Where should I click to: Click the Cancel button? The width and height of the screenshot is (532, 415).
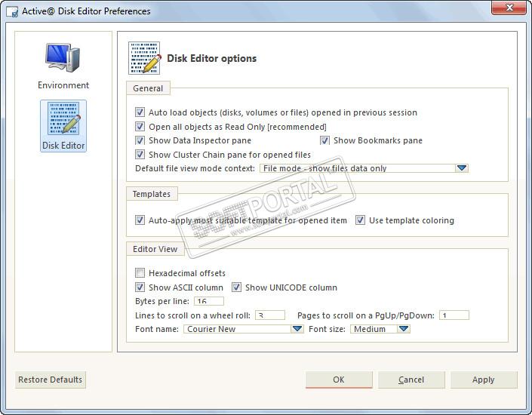click(x=411, y=380)
